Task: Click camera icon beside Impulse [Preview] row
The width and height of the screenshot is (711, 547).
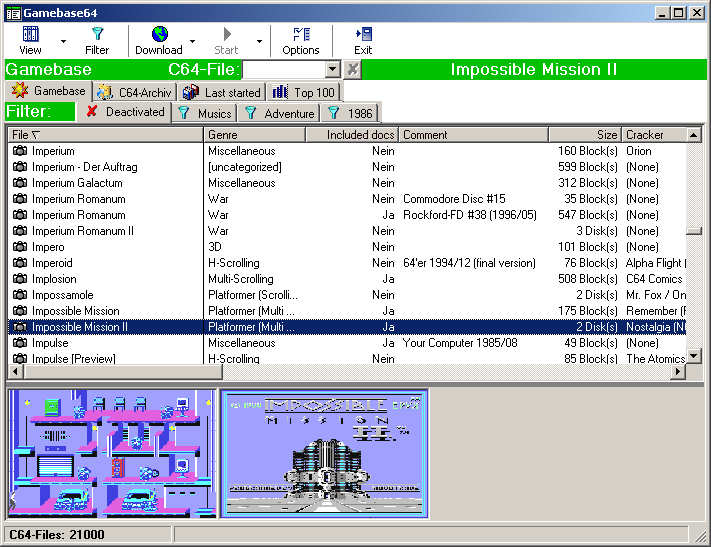Action: coord(19,358)
